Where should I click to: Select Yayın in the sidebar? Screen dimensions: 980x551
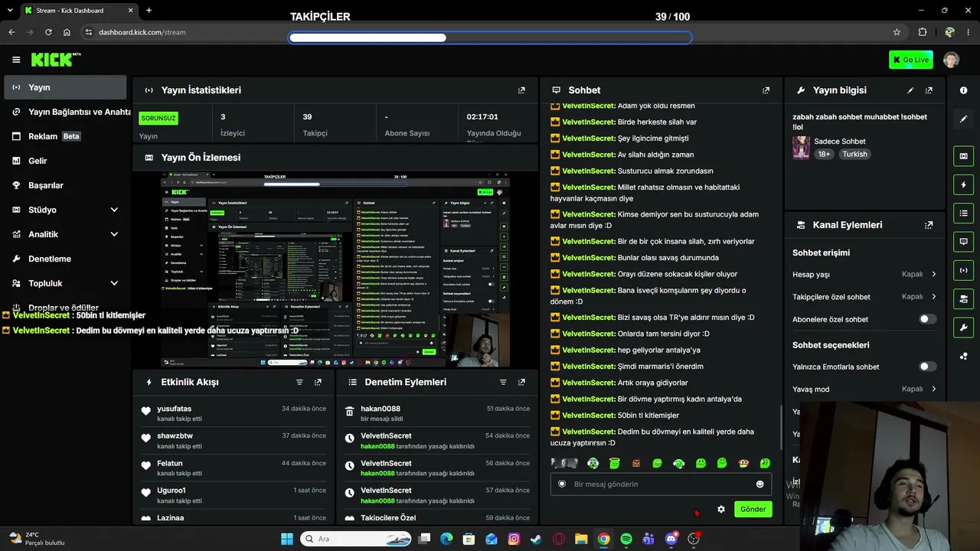click(x=66, y=87)
